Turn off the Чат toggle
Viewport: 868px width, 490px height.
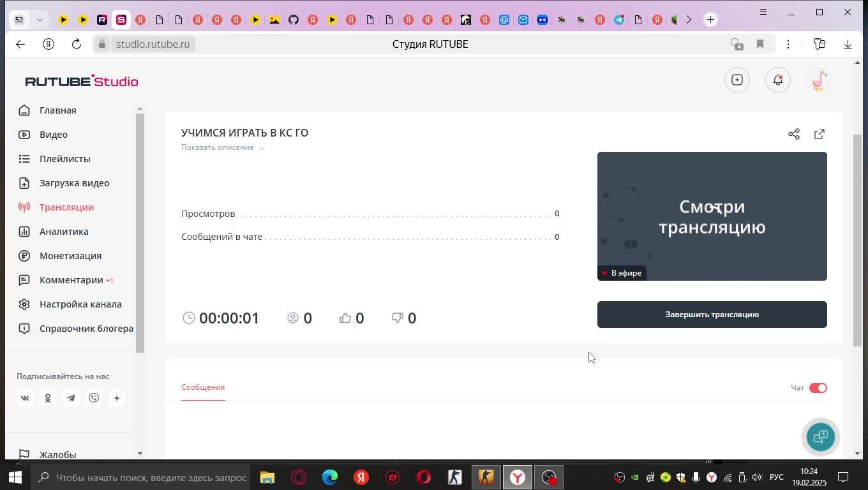tap(818, 388)
